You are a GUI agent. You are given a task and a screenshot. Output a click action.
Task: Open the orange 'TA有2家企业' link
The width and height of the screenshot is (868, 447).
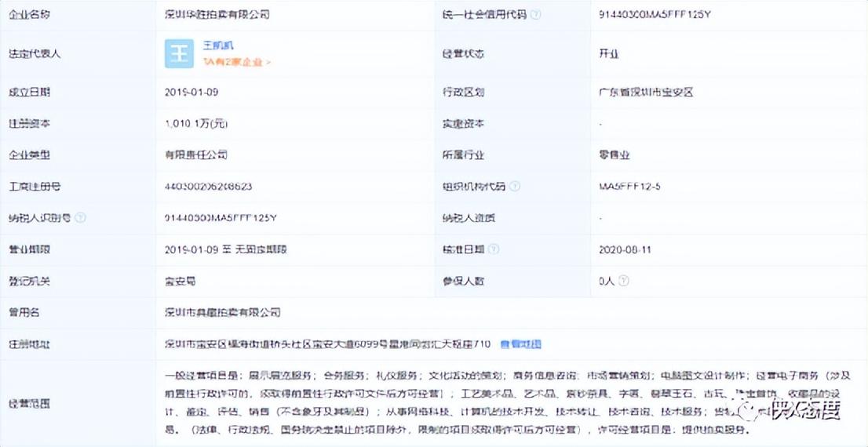237,63
